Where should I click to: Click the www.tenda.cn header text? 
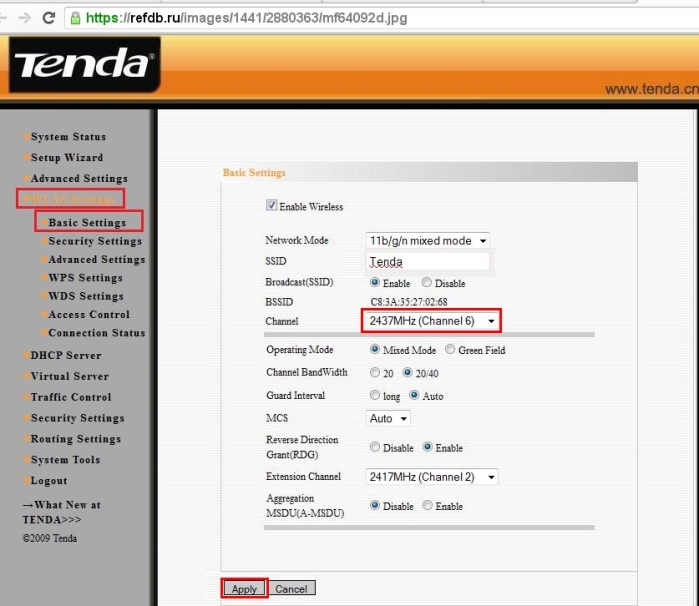pos(652,89)
